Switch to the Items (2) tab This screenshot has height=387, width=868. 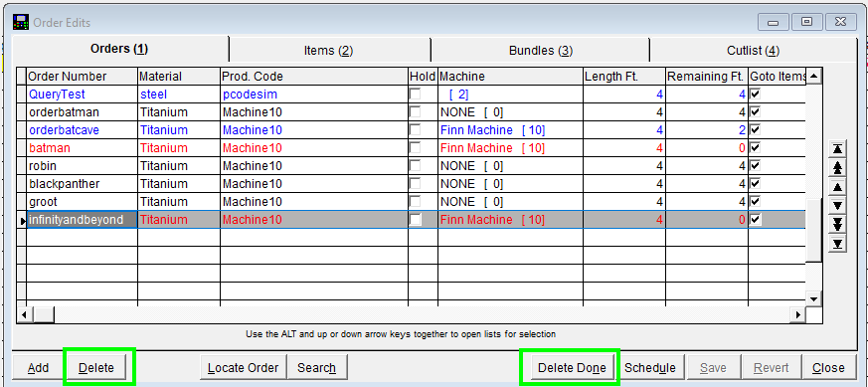(x=329, y=51)
